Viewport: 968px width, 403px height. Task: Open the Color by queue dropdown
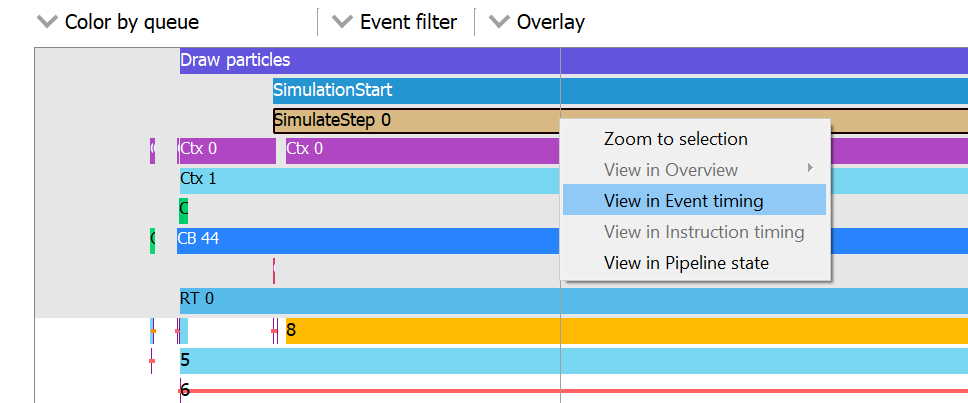tap(117, 22)
